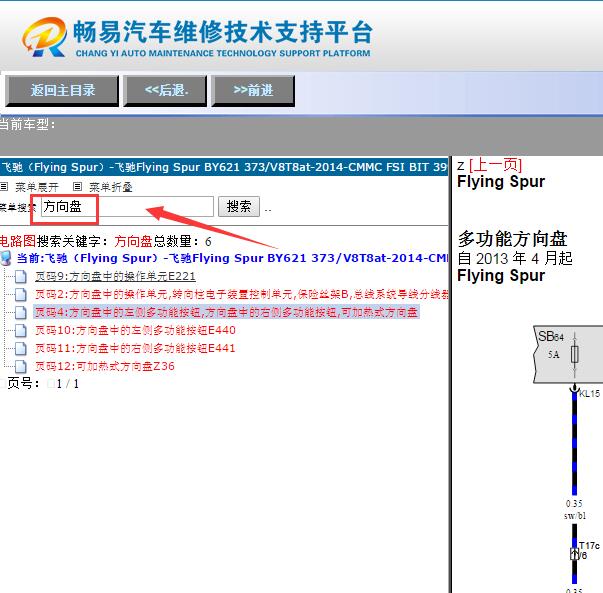
Task: Focus the 方向盘 search input field
Action: click(127, 207)
